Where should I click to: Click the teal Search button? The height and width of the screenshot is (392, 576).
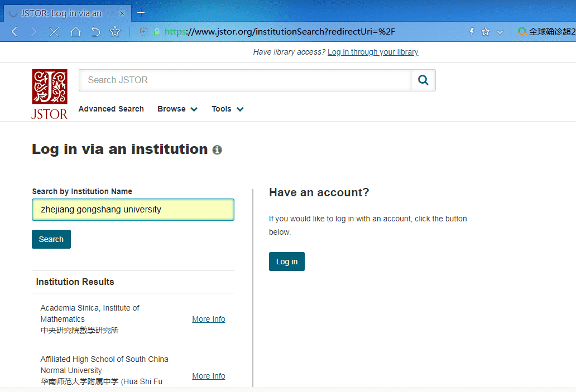click(51, 239)
